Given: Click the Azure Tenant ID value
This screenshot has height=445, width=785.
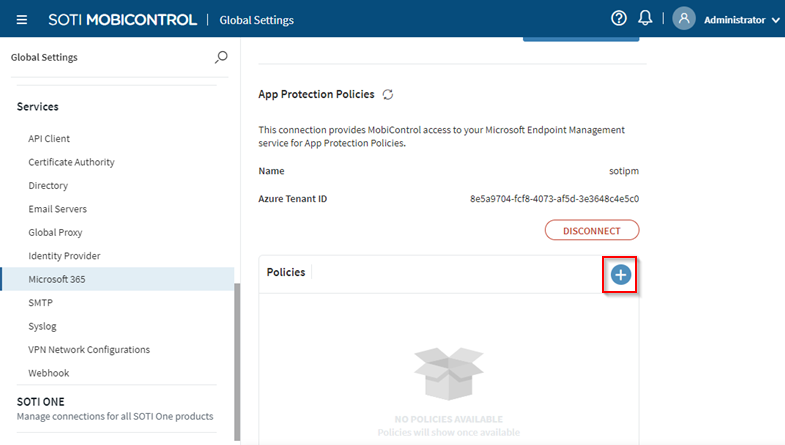Looking at the screenshot, I should (x=554, y=199).
